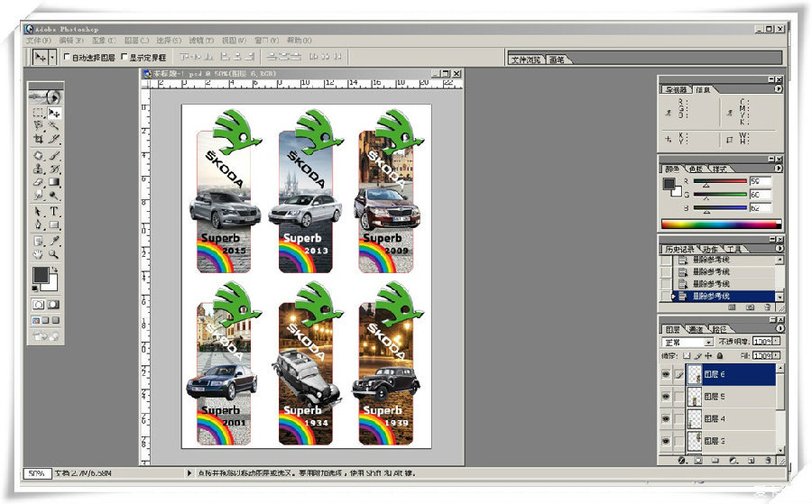Select the Zoom tool

tap(54, 254)
